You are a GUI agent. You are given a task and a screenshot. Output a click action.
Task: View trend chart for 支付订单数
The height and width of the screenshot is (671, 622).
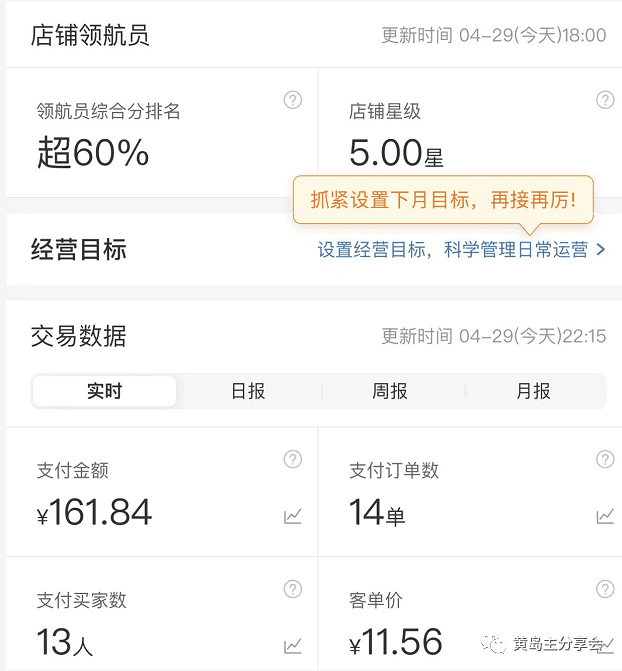605,516
